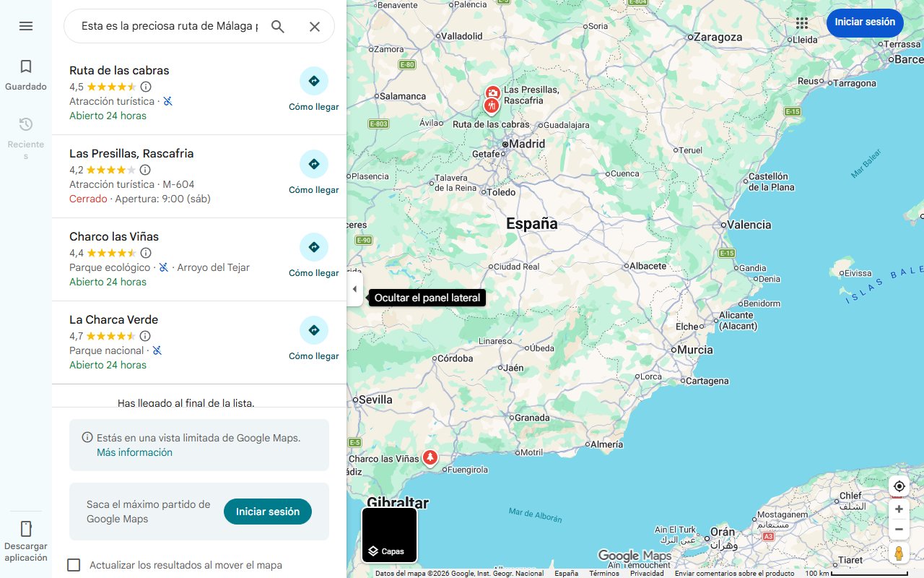The width and height of the screenshot is (924, 578).
Task: Select the Guardado bookmark icon in sidebar
Action: coord(26,66)
